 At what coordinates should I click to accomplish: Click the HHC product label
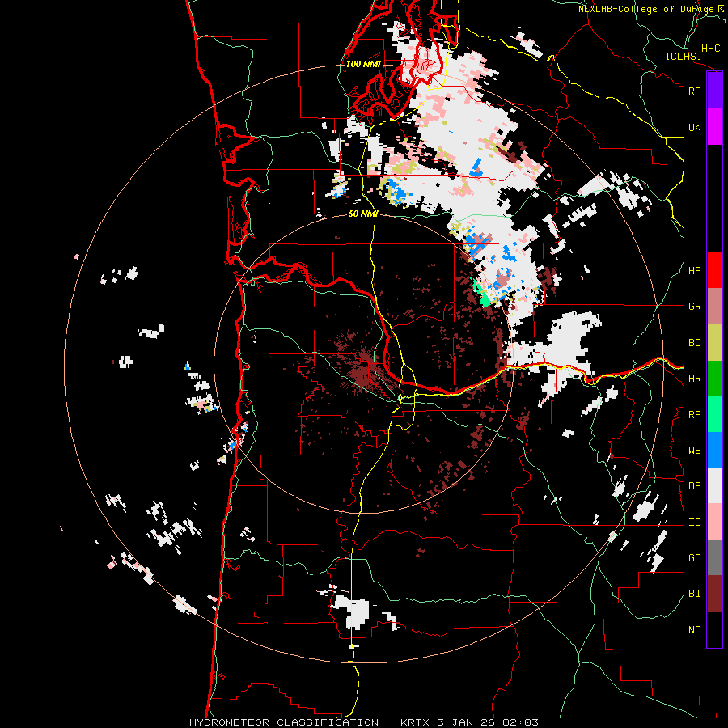[x=710, y=49]
